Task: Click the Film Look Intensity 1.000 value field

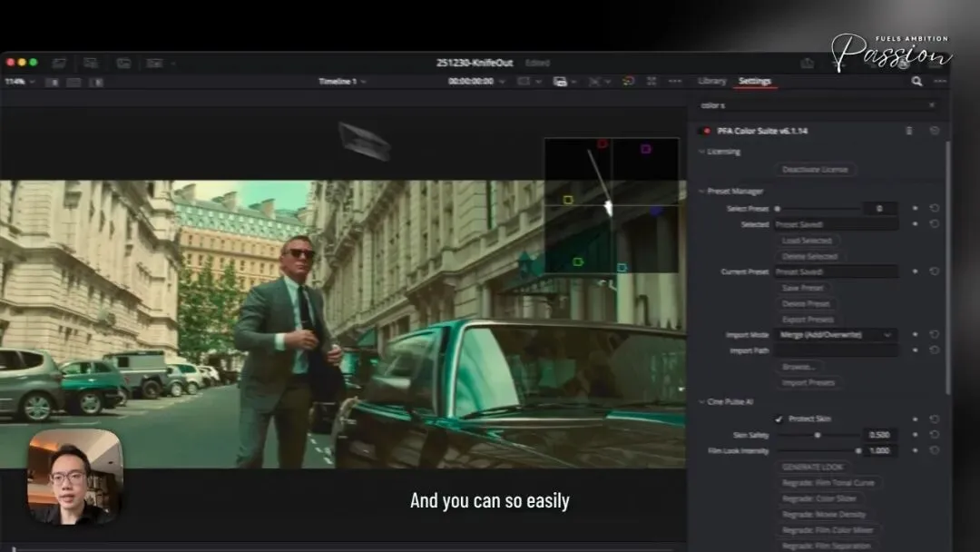Action: (880, 450)
